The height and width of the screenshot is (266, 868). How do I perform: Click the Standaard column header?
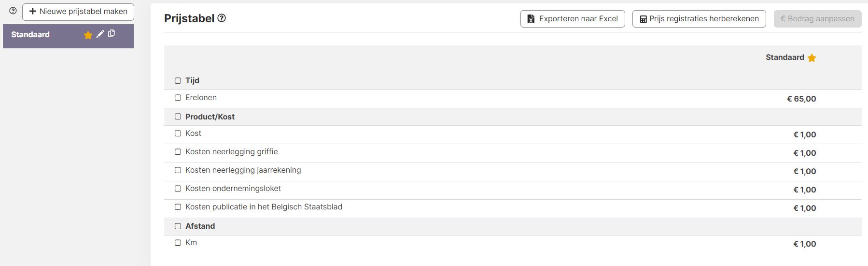click(x=784, y=58)
